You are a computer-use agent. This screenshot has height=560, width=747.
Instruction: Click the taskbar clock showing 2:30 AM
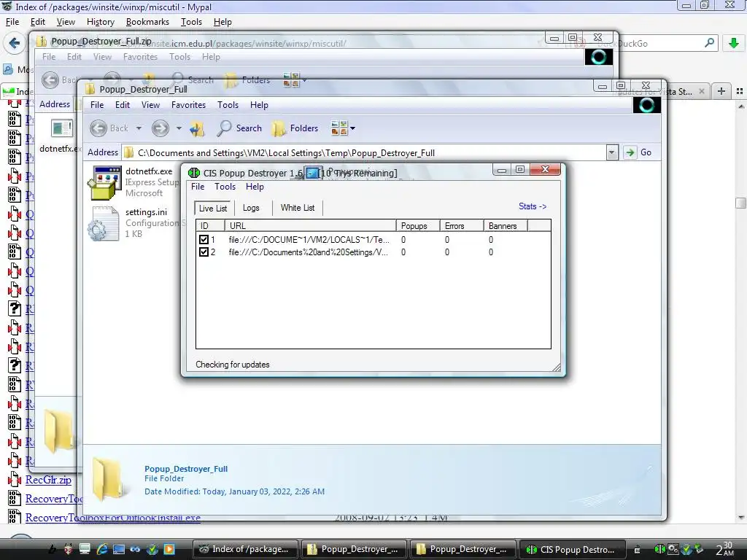725,549
